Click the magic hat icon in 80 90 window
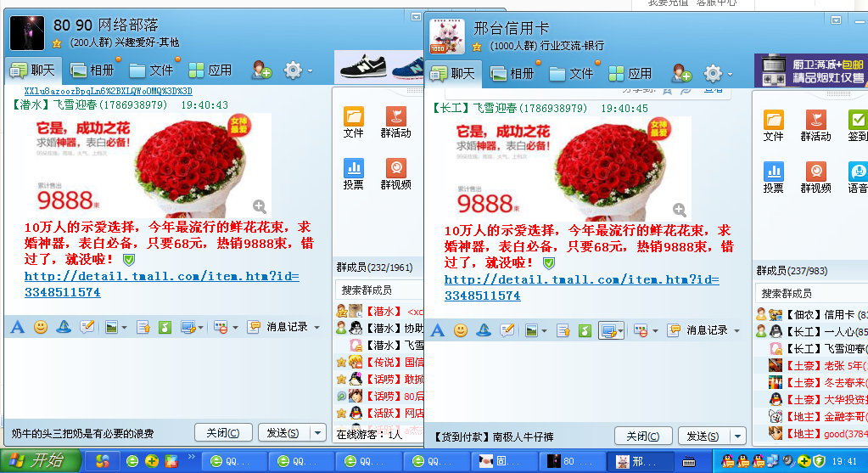The width and height of the screenshot is (868, 473). point(64,327)
